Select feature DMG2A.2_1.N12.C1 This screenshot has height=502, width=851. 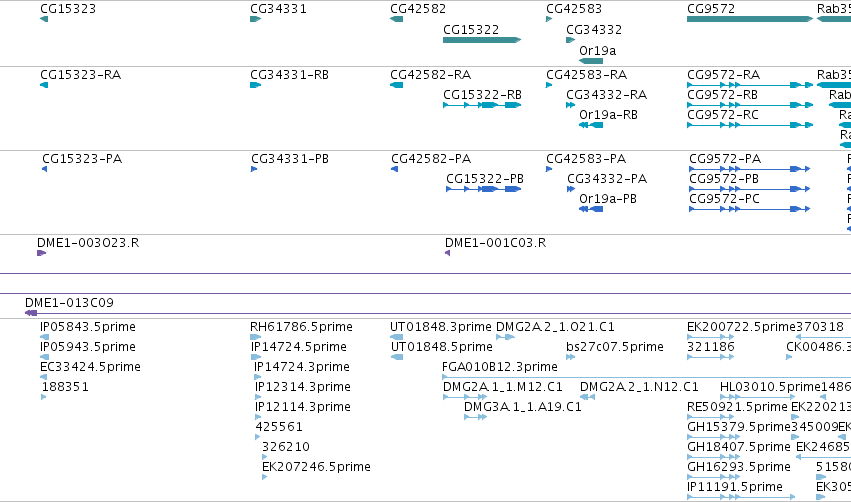coord(639,387)
